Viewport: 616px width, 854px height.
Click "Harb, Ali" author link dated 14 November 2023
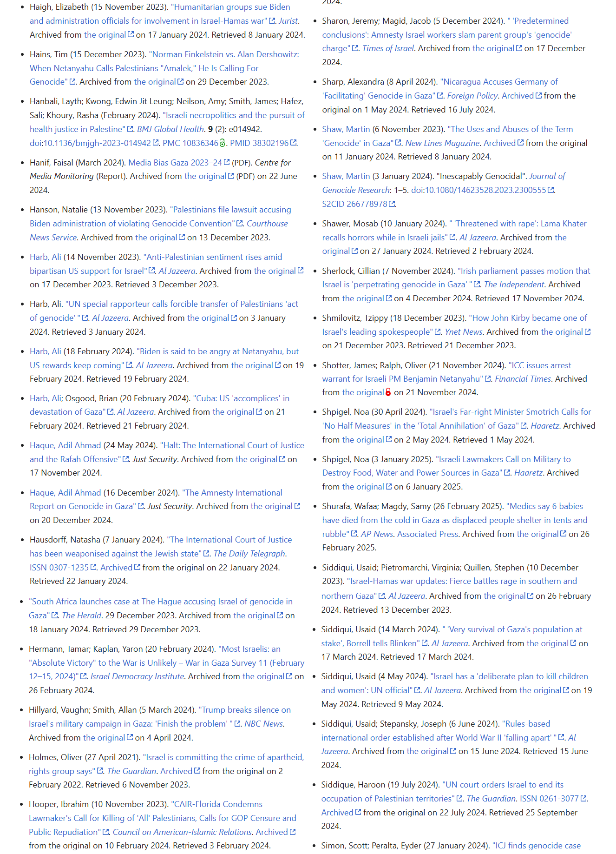[46, 257]
